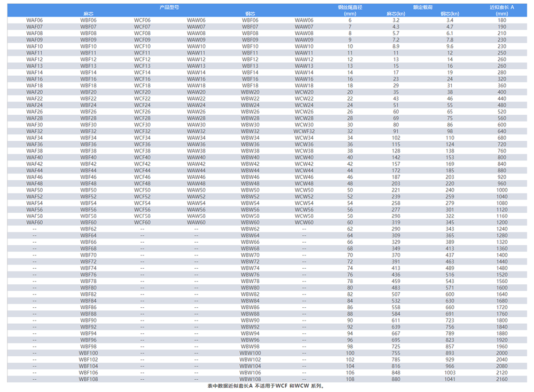The height and width of the screenshot is (392, 534).
Task: Select the WBF108 cell in last row
Action: (x=89, y=379)
